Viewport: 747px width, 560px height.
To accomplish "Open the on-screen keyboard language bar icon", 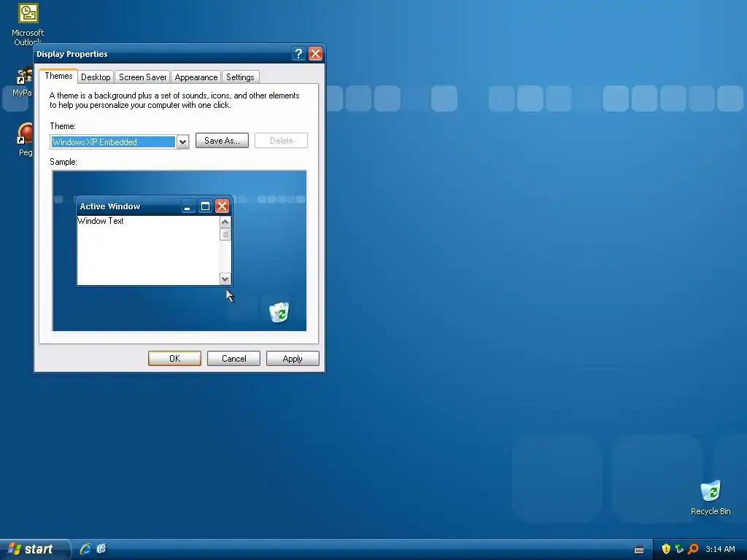I will (x=639, y=550).
